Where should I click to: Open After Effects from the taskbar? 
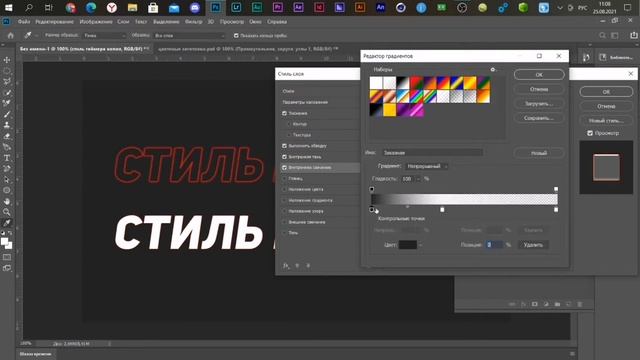point(298,7)
